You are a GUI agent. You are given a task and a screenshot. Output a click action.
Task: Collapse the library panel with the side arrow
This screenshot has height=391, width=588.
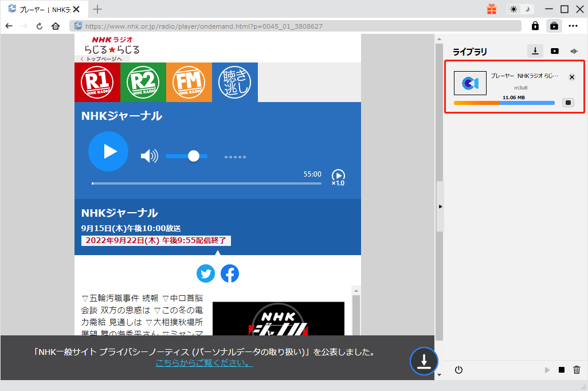(x=440, y=206)
